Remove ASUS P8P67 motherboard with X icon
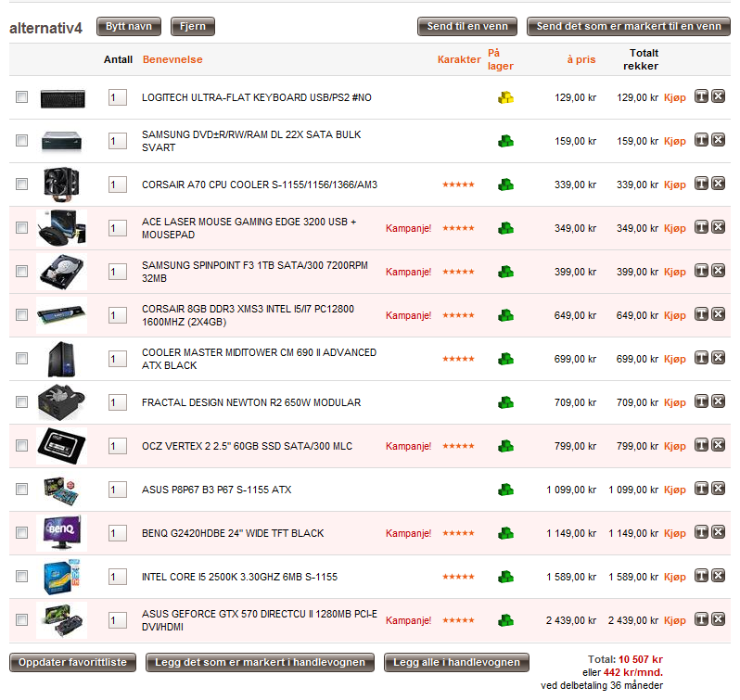 [719, 489]
